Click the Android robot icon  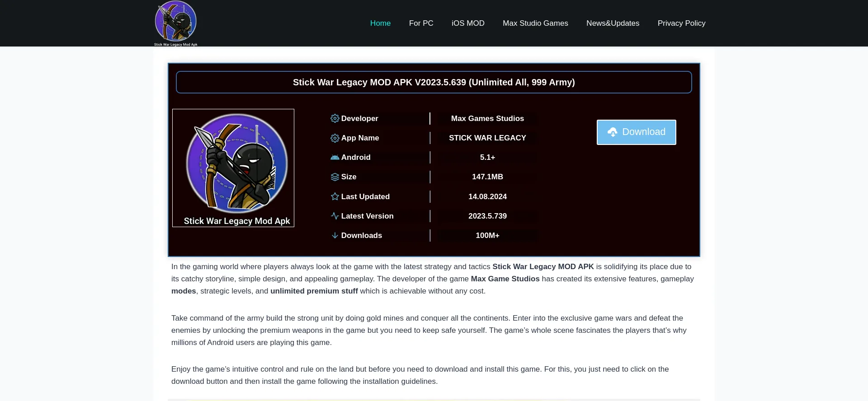pos(335,158)
